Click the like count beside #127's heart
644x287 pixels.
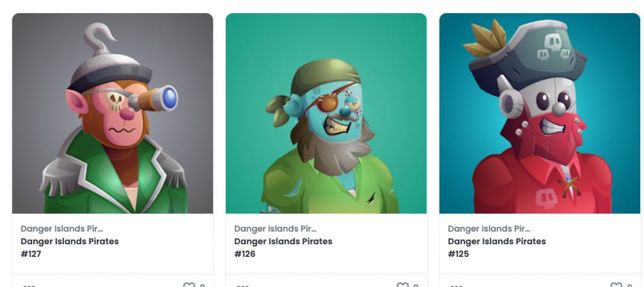tap(203, 285)
